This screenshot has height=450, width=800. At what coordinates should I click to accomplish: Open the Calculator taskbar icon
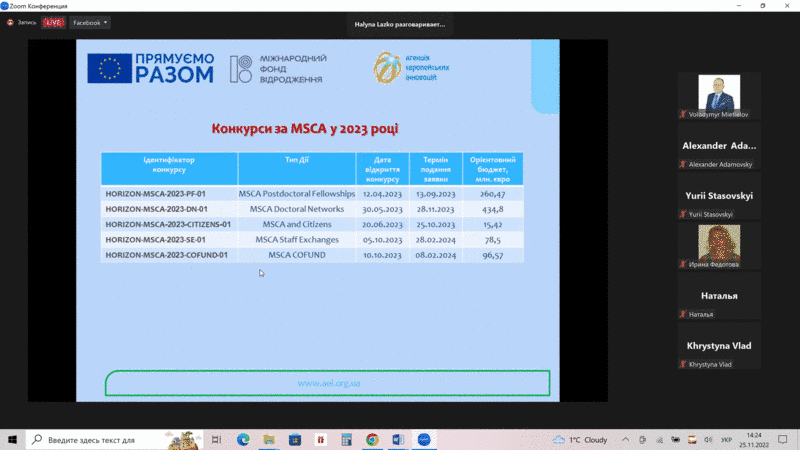pos(346,439)
